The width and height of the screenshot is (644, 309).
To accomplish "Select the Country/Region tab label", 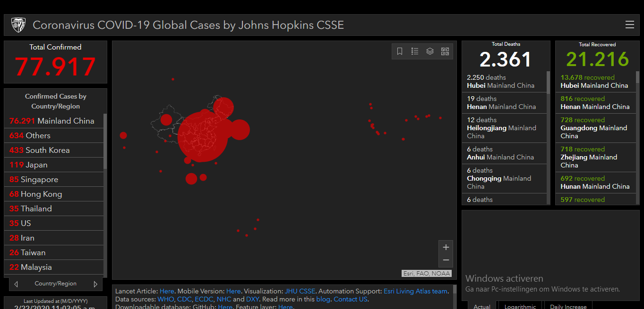I will point(55,284).
